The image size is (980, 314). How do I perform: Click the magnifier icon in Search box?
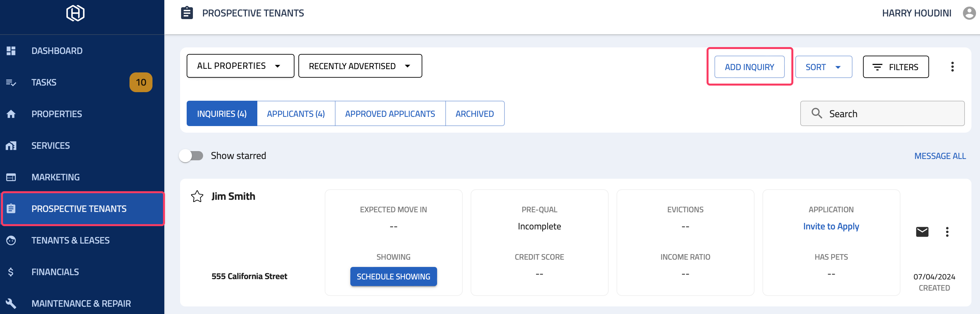(816, 113)
